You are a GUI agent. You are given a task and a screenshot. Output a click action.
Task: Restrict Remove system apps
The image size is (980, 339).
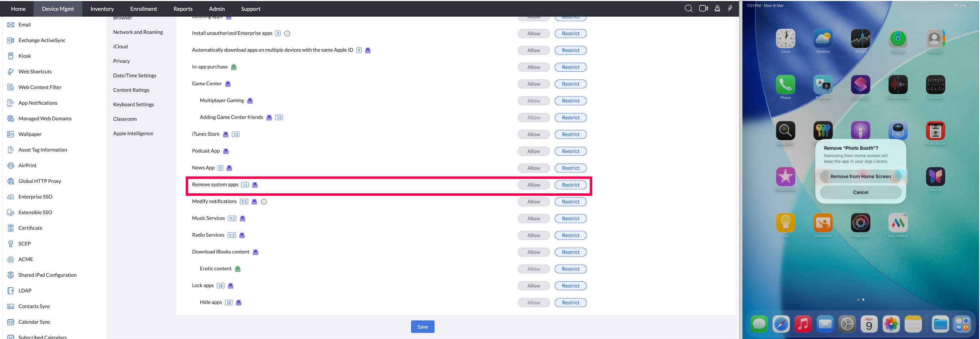click(571, 185)
